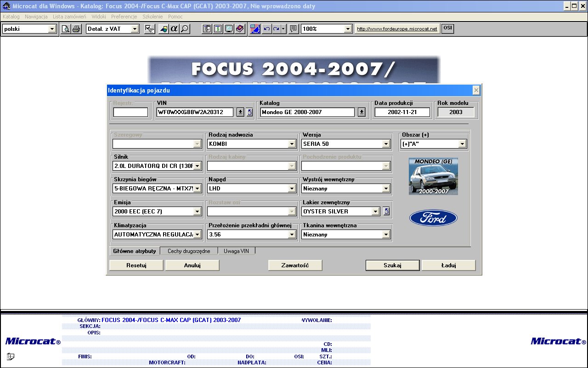
Task: Click the notes speech-bubble icon
Action: point(294,29)
